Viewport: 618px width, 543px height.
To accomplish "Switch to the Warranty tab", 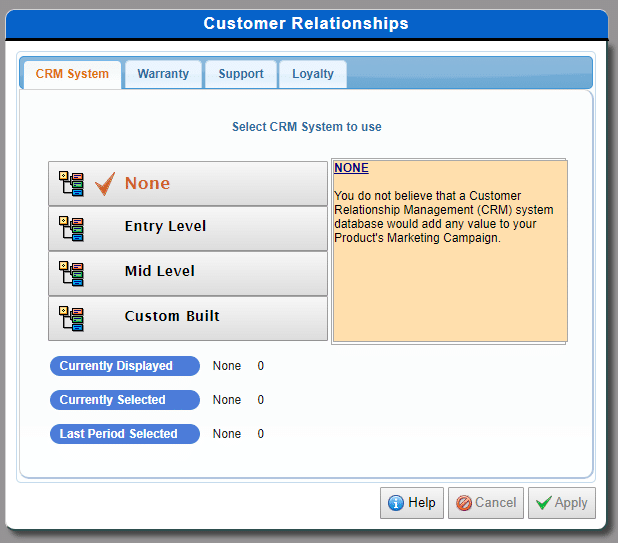I will click(163, 74).
